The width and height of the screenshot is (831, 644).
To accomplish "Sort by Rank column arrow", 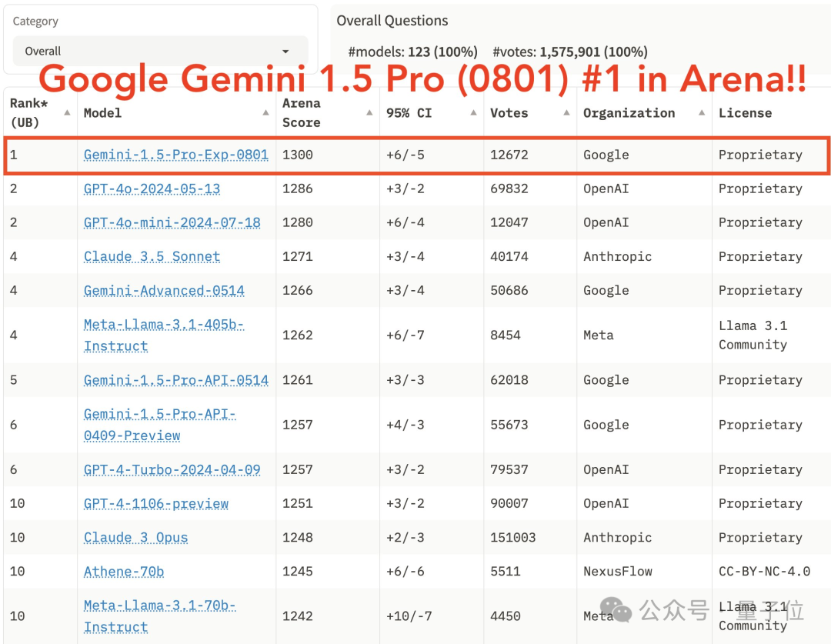I will click(x=67, y=112).
